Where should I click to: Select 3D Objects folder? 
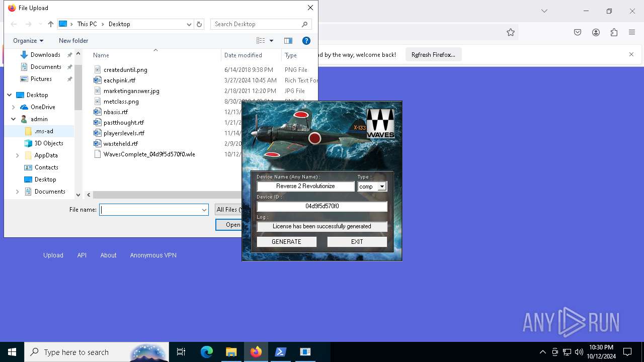pyautogui.click(x=49, y=143)
